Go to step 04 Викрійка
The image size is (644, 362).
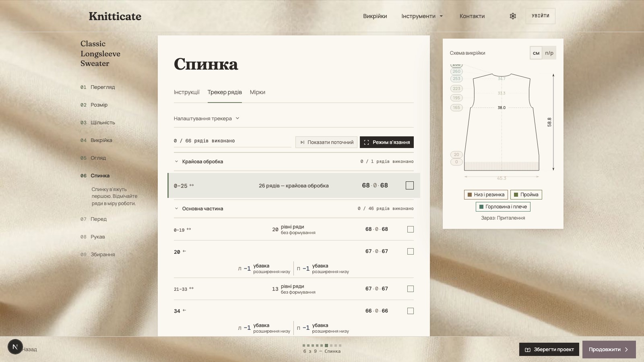[x=96, y=140]
